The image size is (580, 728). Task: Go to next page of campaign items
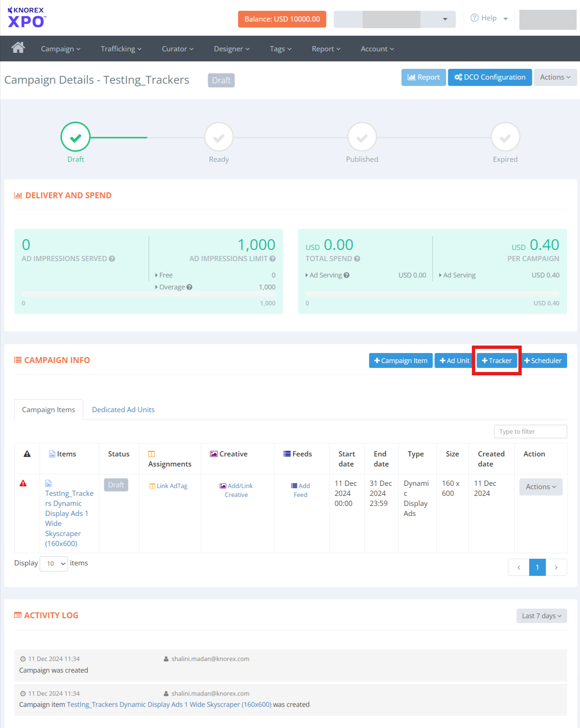coord(556,567)
